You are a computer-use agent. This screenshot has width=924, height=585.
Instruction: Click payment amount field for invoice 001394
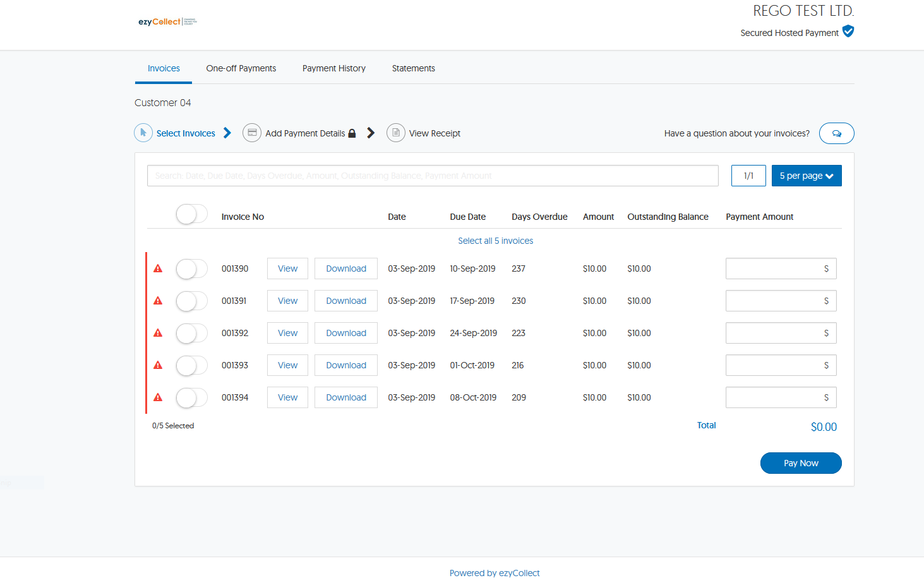[x=781, y=397]
